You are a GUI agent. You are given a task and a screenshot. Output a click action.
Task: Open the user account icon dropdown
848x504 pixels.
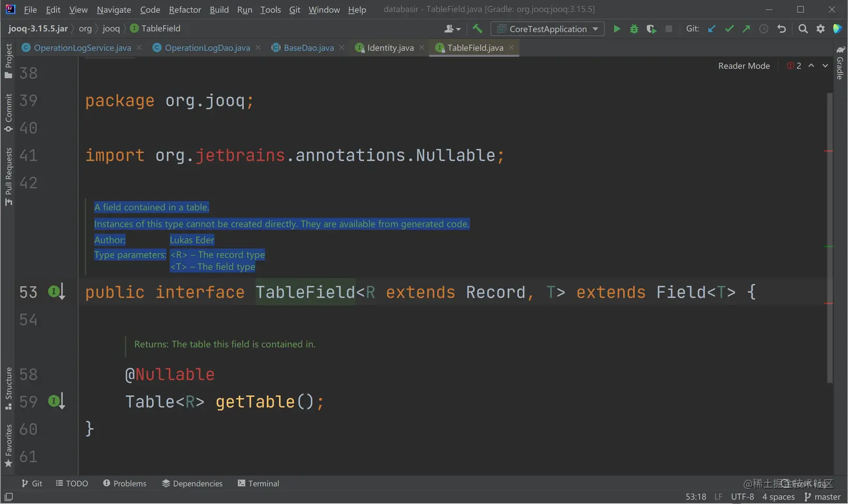point(452,29)
